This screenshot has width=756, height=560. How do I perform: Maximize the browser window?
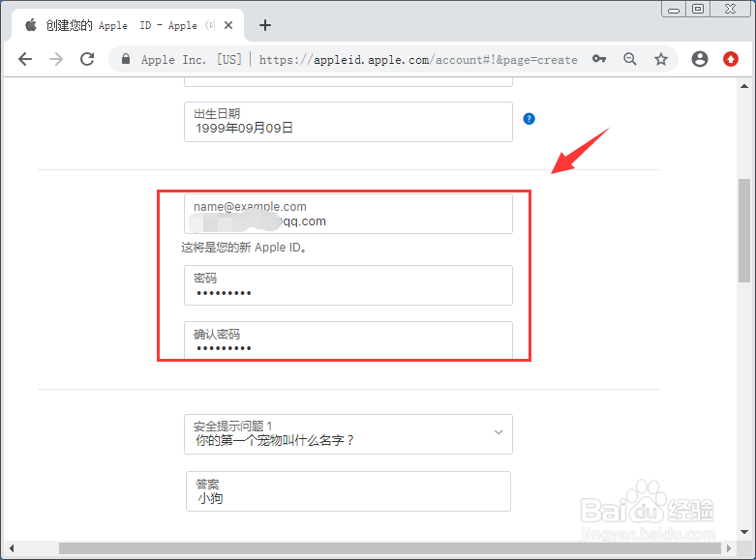tap(698, 9)
